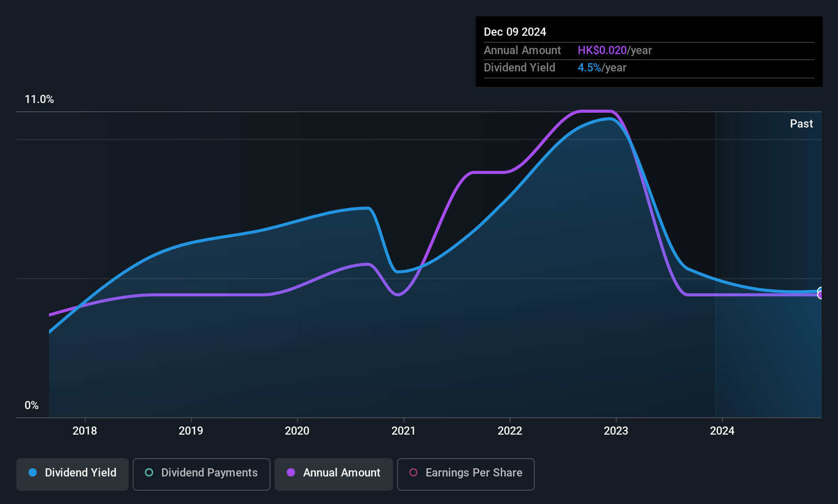
Task: Click the Past region label
Action: 801,123
